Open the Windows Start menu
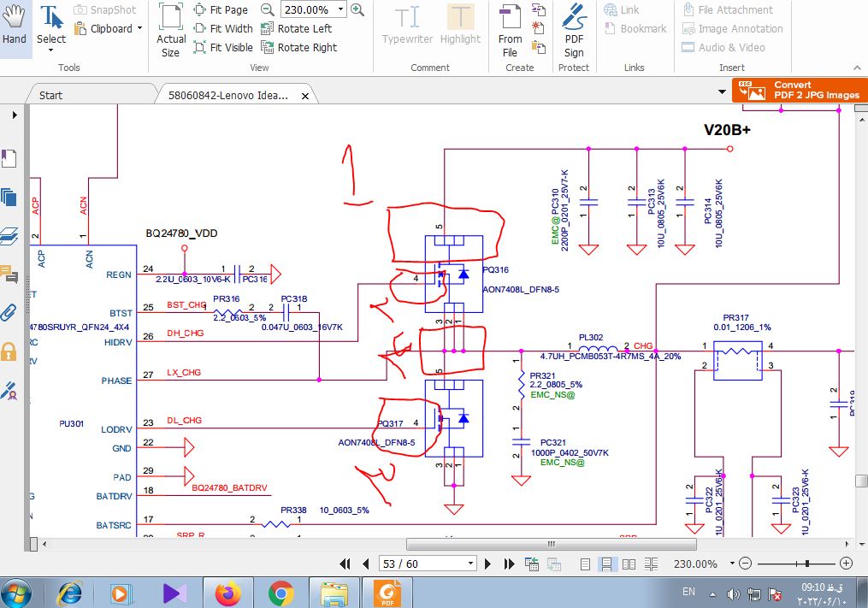The height and width of the screenshot is (608, 868). (16, 593)
